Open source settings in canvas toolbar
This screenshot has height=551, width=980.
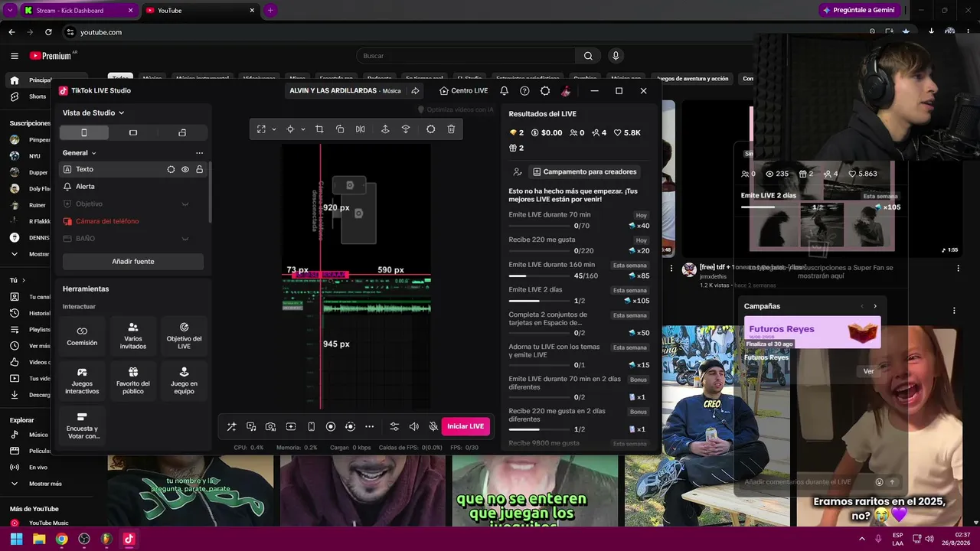[430, 129]
